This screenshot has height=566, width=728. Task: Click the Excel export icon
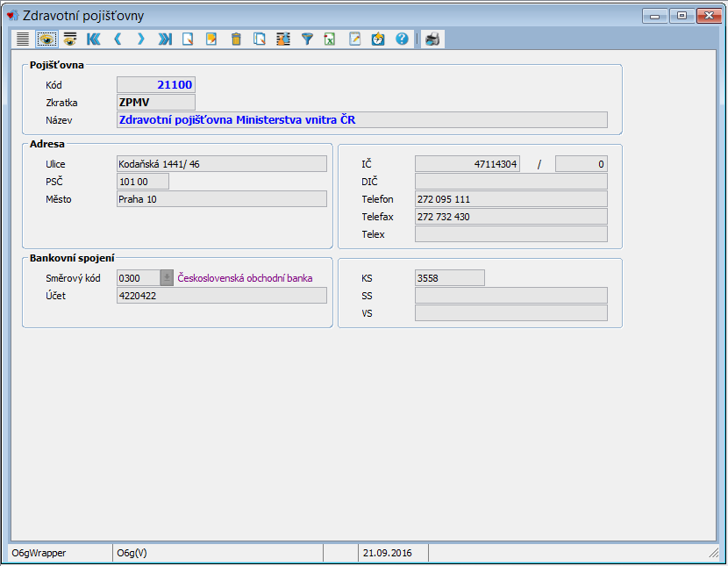point(330,39)
